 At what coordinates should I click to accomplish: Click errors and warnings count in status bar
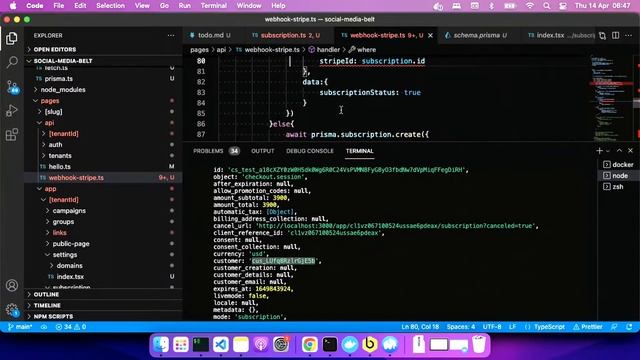click(x=70, y=327)
